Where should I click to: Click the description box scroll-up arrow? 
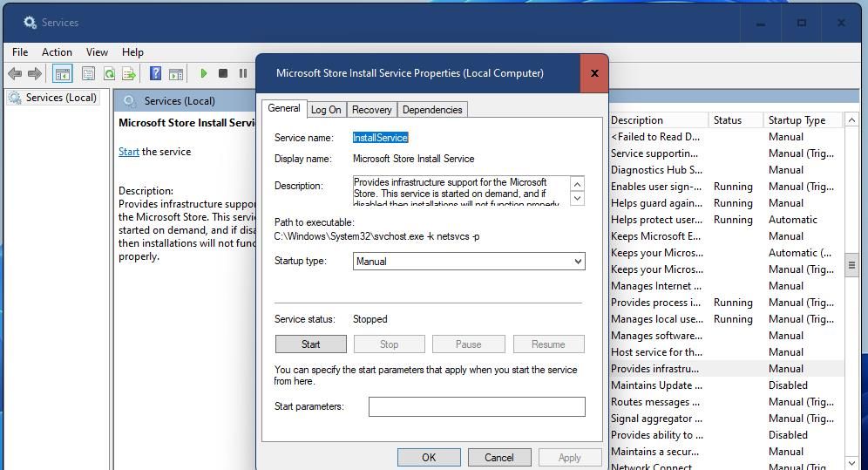577,184
